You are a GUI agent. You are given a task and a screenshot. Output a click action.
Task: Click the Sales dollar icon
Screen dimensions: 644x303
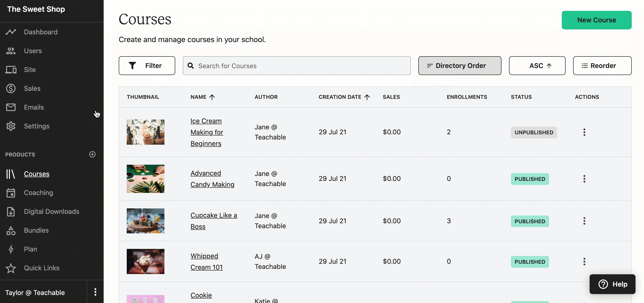[11, 88]
